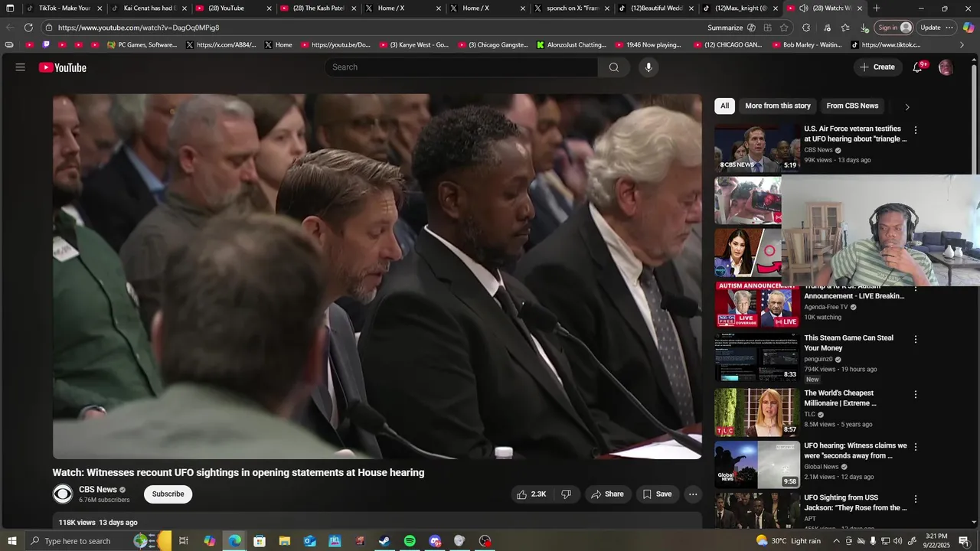Viewport: 980px width, 551px height.
Task: Like the video with thumbs up
Action: coord(531,494)
